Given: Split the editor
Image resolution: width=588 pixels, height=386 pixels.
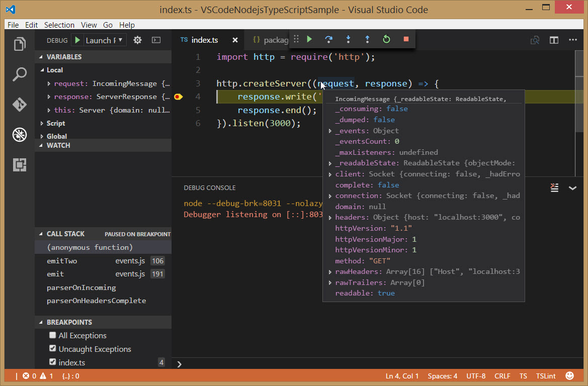Looking at the screenshot, I should click(x=554, y=40).
